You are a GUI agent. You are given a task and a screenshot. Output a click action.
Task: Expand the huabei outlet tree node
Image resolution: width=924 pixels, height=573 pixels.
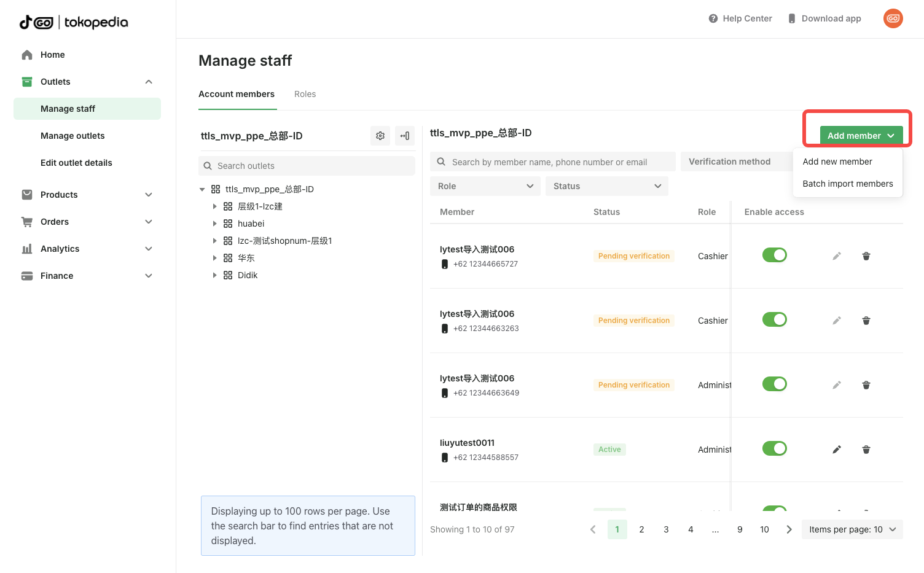pos(214,224)
